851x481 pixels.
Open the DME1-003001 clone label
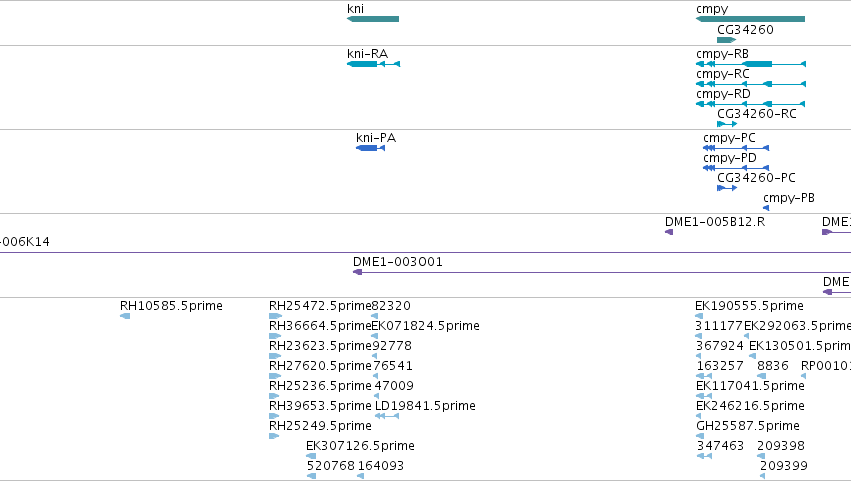pos(398,262)
